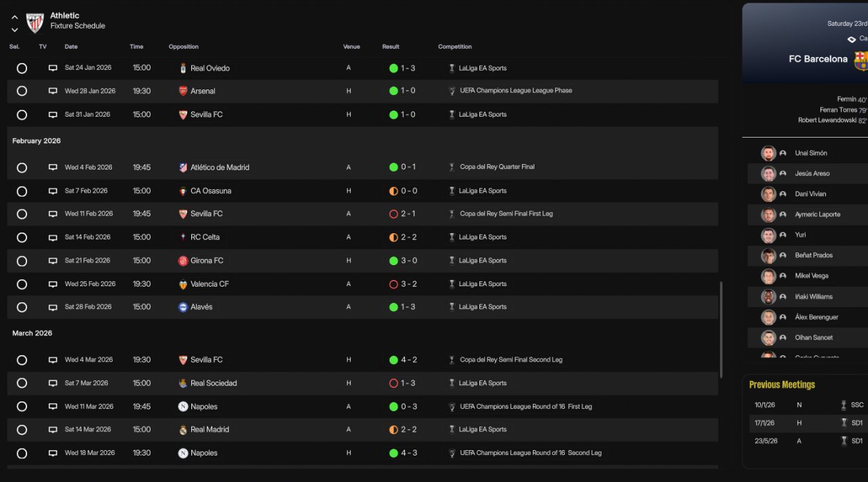This screenshot has height=482, width=868.
Task: Click the Arsenal club crest
Action: (182, 91)
